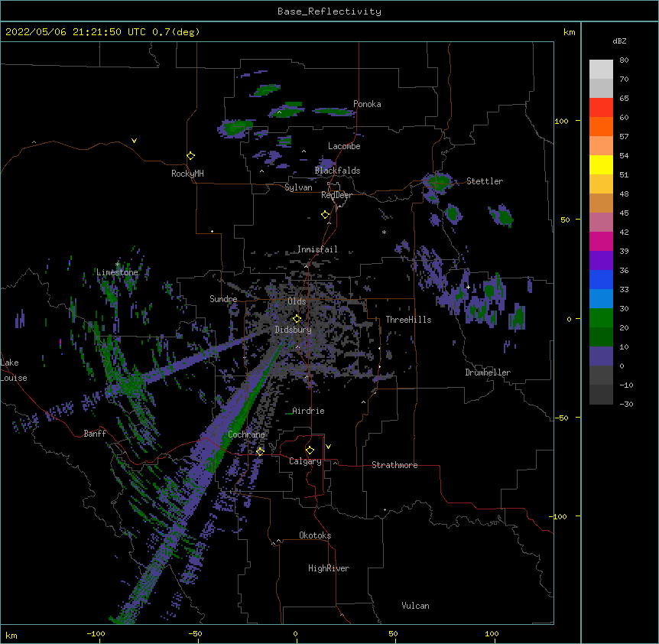Click the Cochrane city label
The height and width of the screenshot is (644, 659).
point(246,434)
